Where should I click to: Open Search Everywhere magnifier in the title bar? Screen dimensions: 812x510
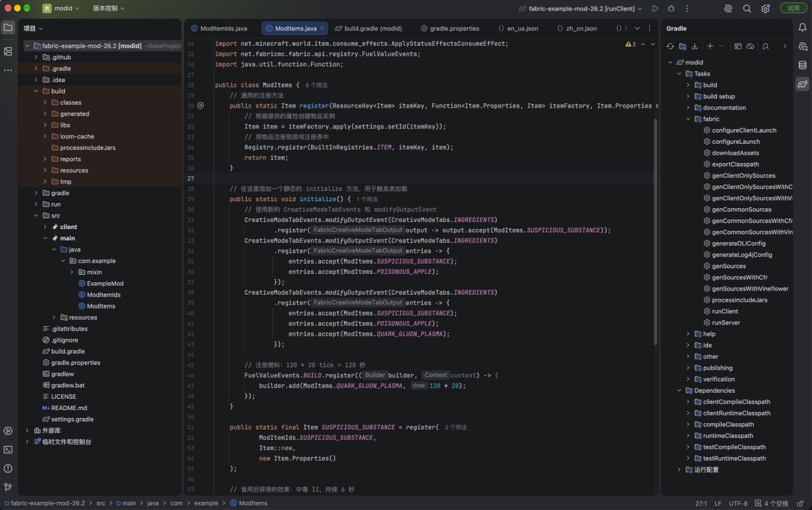tap(747, 8)
